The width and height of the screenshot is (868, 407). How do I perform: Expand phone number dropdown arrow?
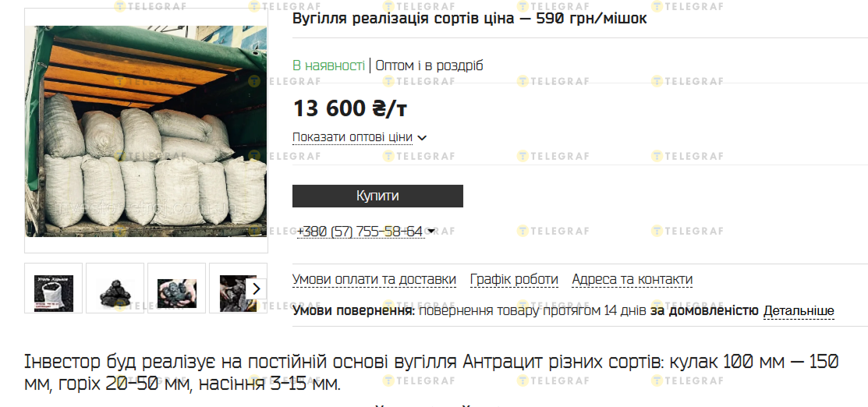[x=431, y=232]
